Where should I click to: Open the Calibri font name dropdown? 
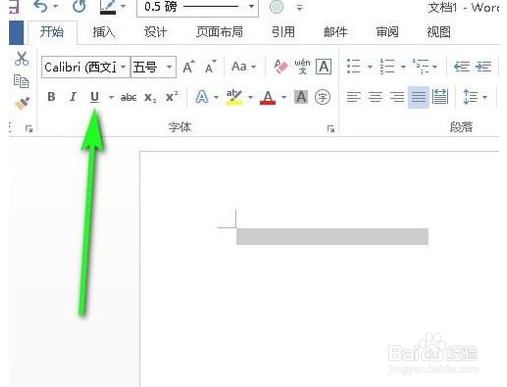(123, 67)
